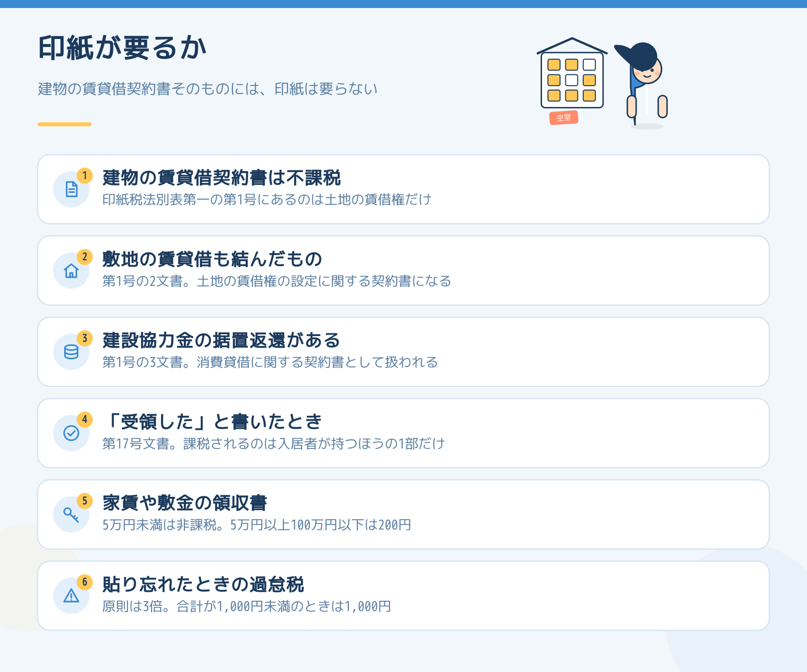Click subtitle 建物の賃貸借契約書そのものには、印紙は要らない

tap(208, 89)
